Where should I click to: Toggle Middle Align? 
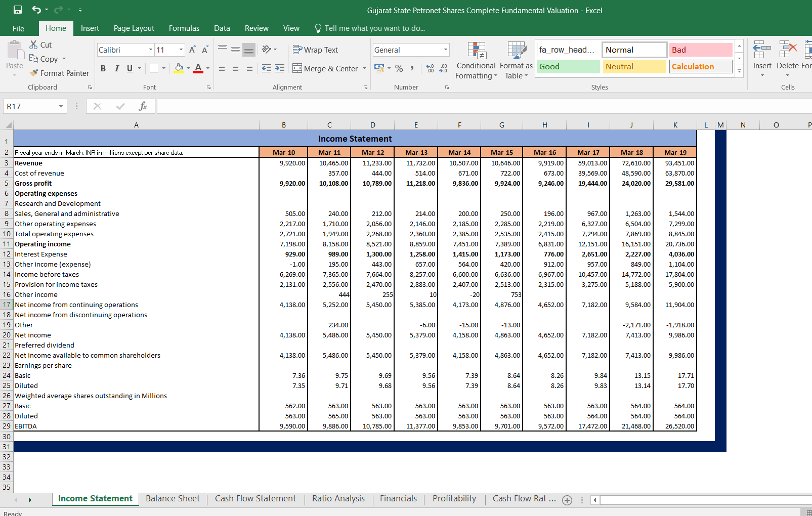point(236,50)
